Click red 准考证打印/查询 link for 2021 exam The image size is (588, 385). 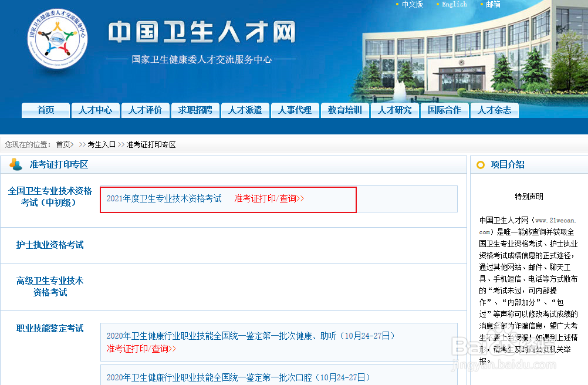tap(269, 199)
